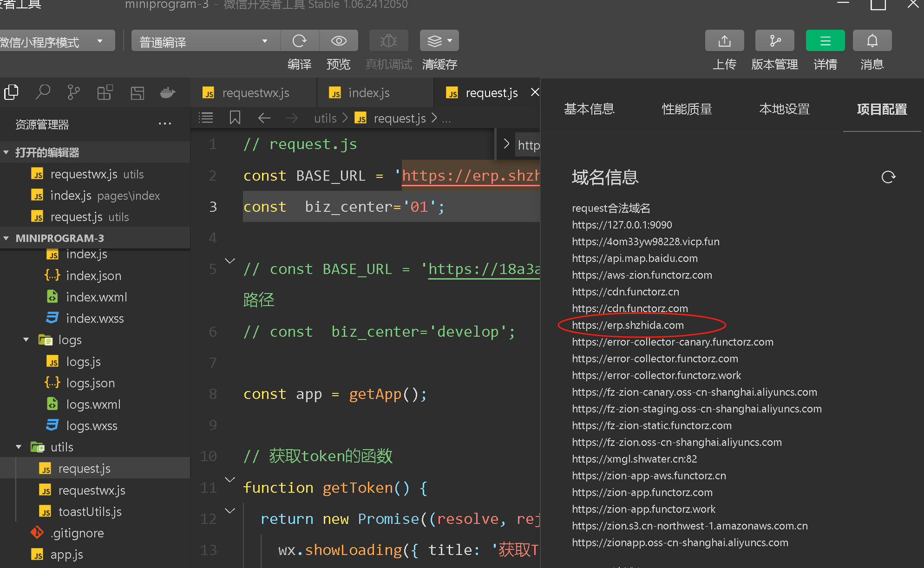Collapse the MINIPROGRAM-3 project section
The height and width of the screenshot is (568, 924).
6,238
